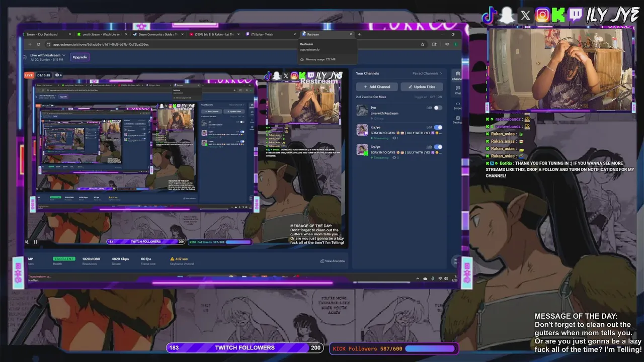Click the system tray network icon

440,279
